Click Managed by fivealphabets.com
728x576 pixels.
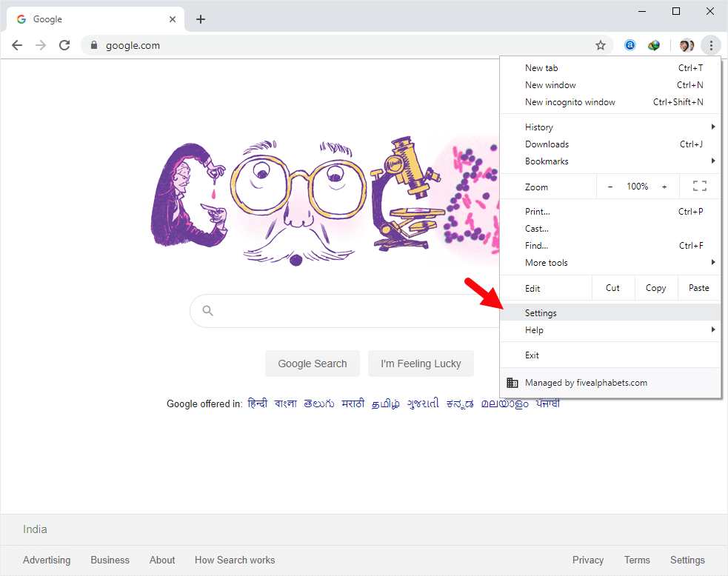tap(610, 383)
